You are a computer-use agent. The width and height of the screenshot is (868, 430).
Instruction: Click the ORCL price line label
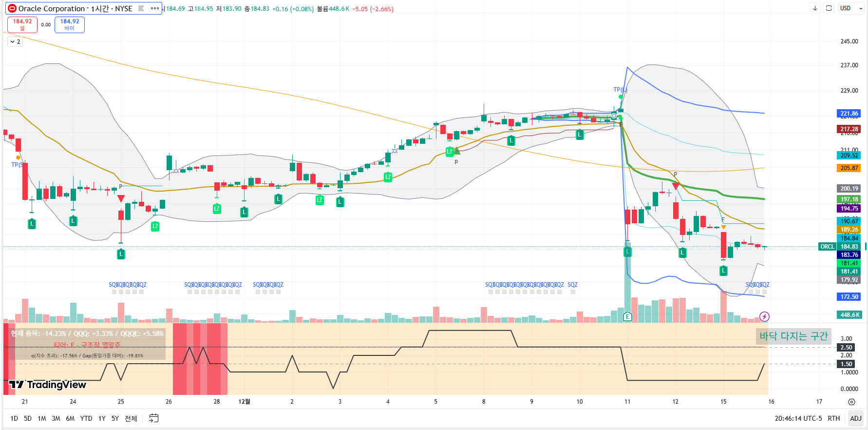pyautogui.click(x=827, y=247)
